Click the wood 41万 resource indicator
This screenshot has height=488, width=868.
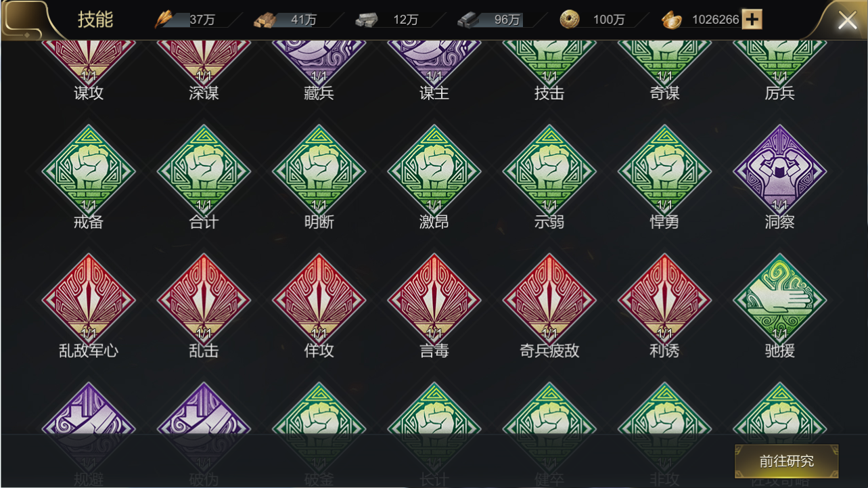tap(286, 20)
